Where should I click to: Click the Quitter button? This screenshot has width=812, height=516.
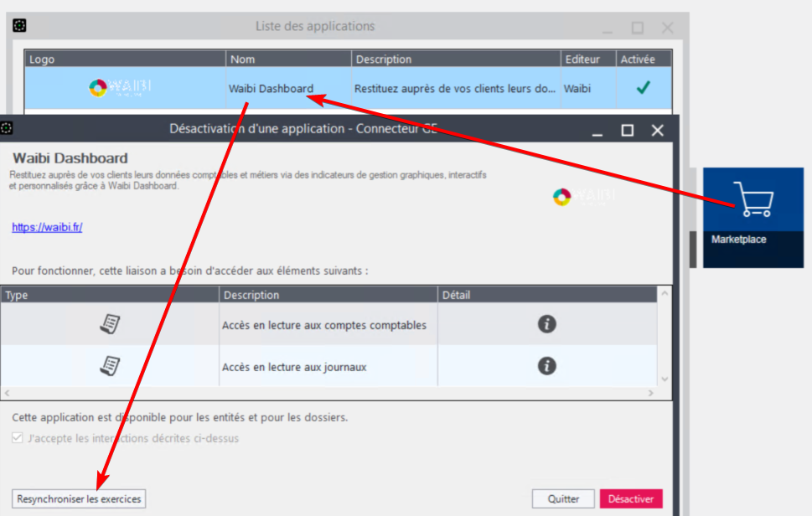click(563, 499)
